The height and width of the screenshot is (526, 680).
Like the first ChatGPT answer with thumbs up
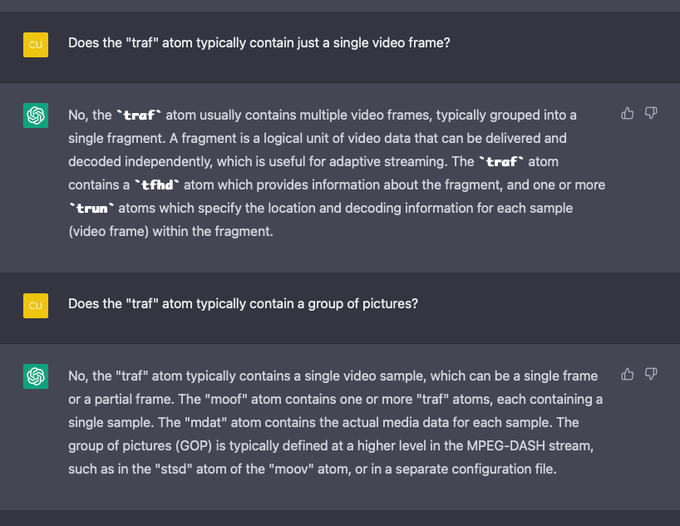point(627,114)
